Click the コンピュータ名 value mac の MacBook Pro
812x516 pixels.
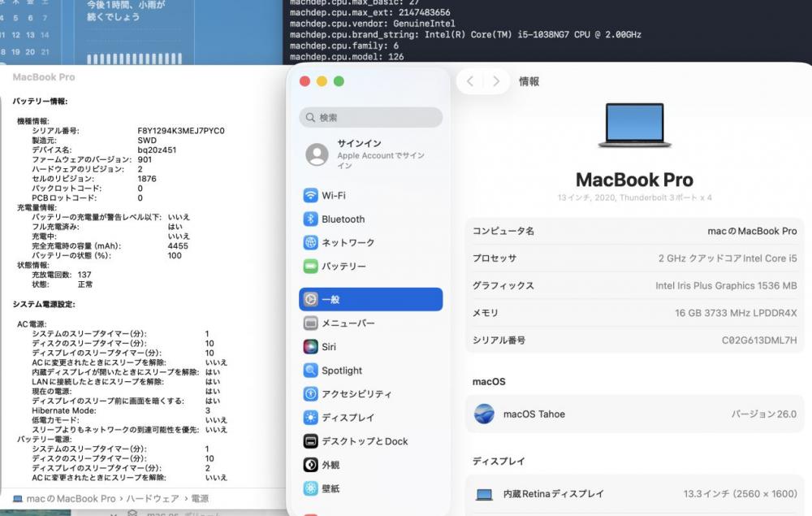pos(752,231)
